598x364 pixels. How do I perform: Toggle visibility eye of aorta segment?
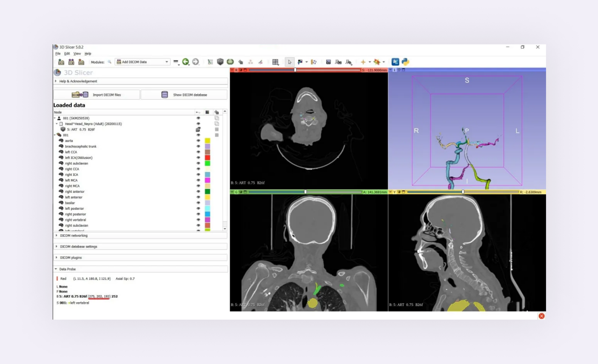pos(198,141)
